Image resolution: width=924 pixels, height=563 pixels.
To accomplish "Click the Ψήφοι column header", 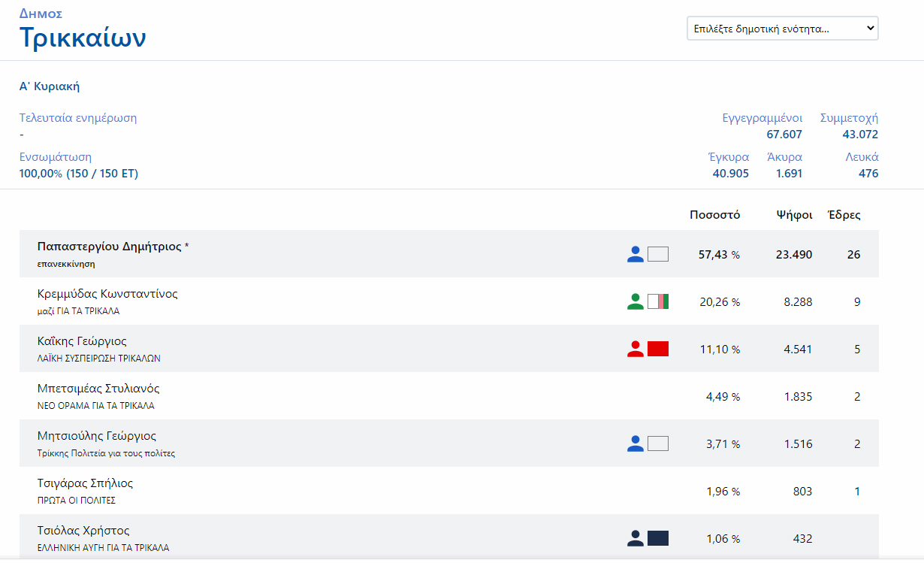I will pyautogui.click(x=794, y=215).
